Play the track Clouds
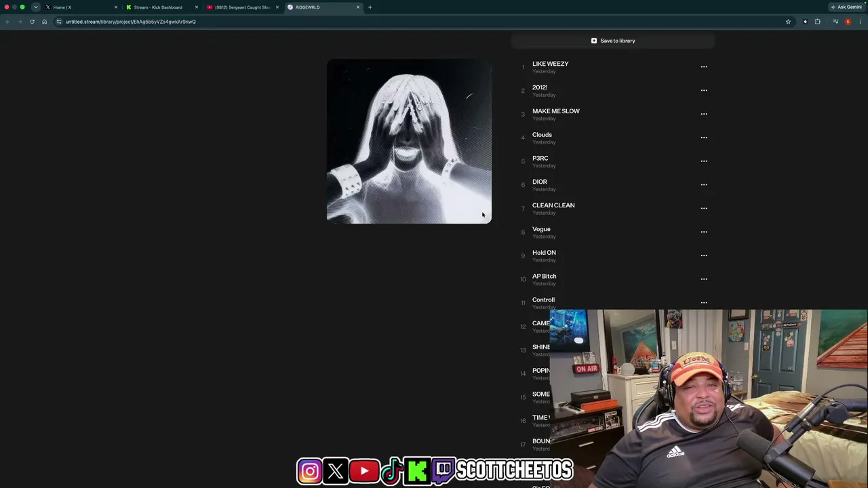Viewport: 868px width, 488px height. [542, 135]
